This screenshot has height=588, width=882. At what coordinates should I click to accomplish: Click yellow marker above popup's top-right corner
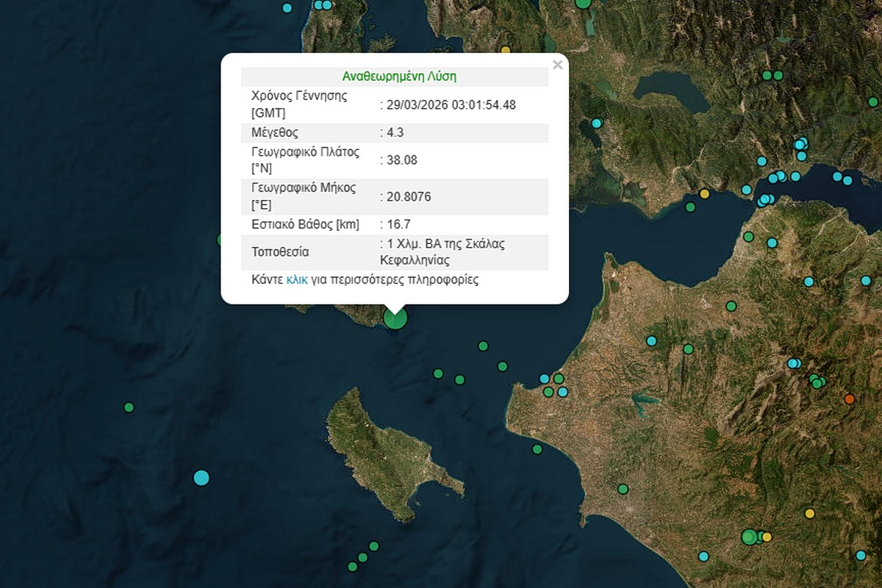(505, 50)
